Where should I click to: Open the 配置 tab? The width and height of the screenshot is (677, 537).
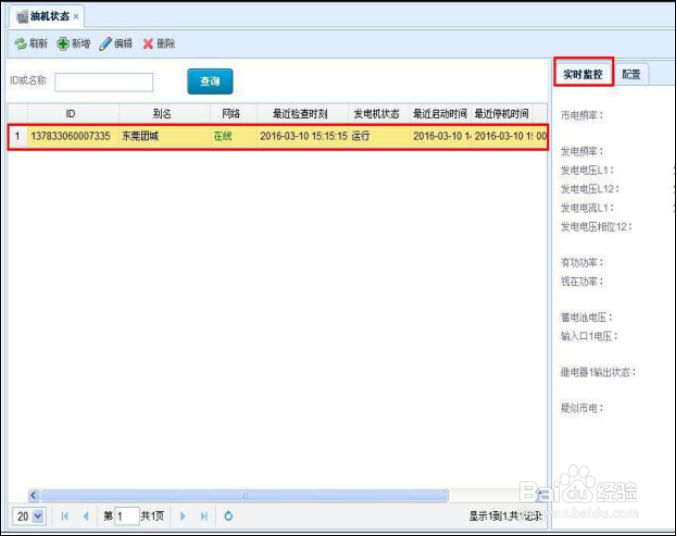pyautogui.click(x=631, y=74)
